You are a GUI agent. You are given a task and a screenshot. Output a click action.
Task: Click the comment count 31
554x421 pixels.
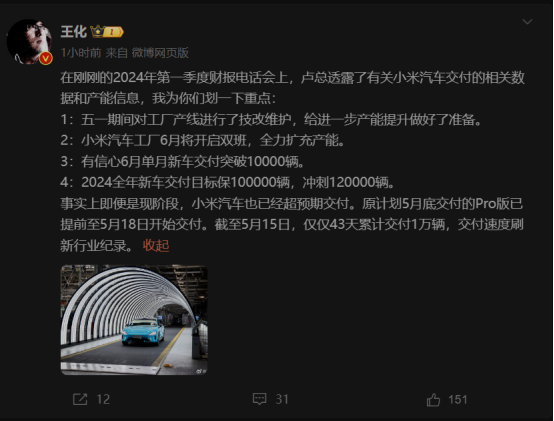click(x=282, y=399)
